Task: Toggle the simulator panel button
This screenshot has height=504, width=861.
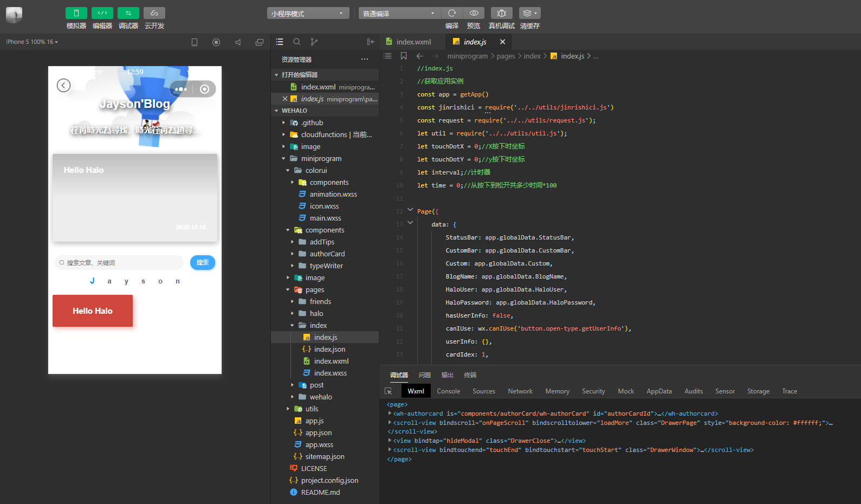Action: [x=76, y=13]
